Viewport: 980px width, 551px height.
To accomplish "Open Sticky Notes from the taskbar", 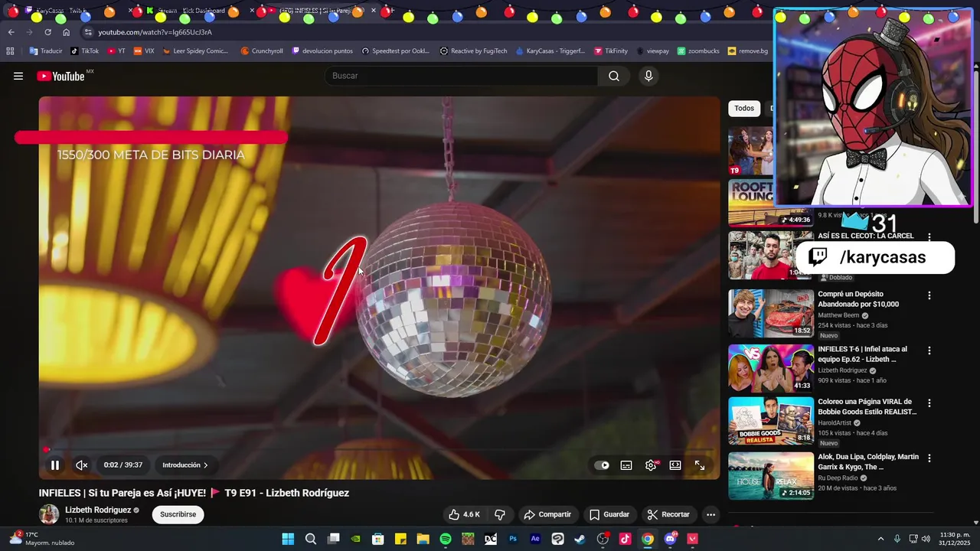I will pyautogui.click(x=400, y=539).
